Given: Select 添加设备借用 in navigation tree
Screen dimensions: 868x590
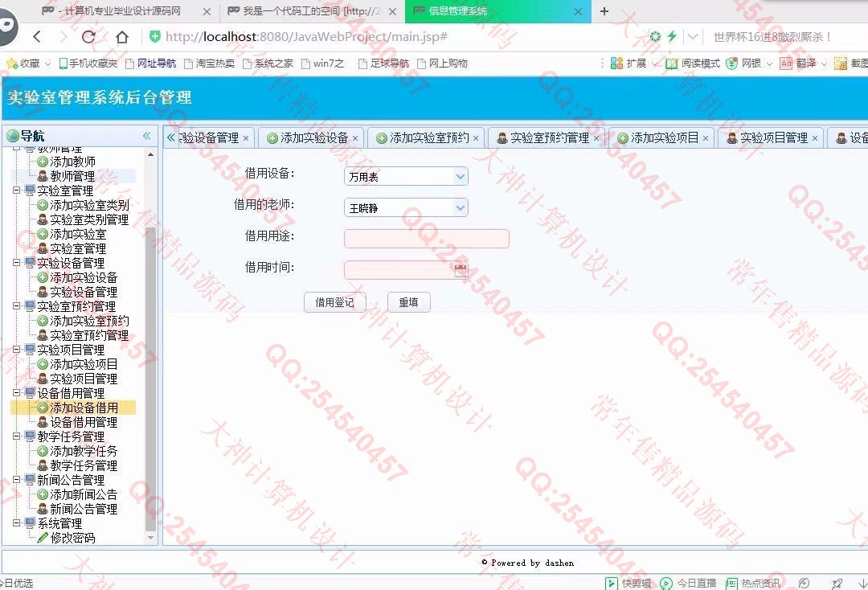Looking at the screenshot, I should pyautogui.click(x=84, y=408).
